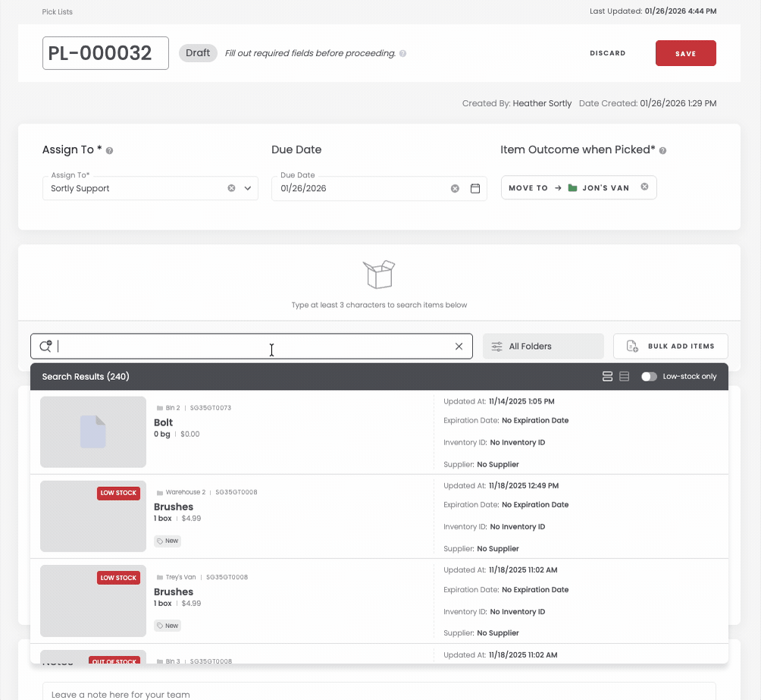Click the help icon beside Assign To
Viewport: 761px width, 700px height.
click(x=110, y=151)
